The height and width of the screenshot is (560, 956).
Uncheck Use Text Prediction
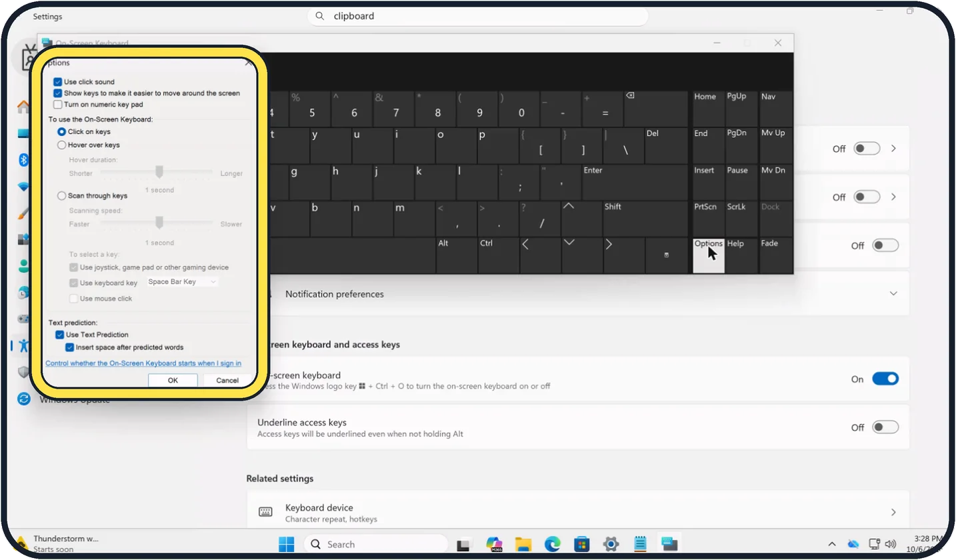(60, 335)
